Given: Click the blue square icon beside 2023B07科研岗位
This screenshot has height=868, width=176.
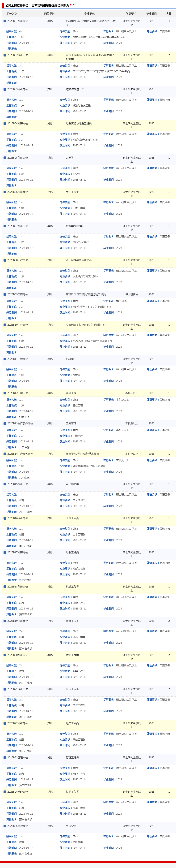Looking at the screenshot, I should (5, 226).
